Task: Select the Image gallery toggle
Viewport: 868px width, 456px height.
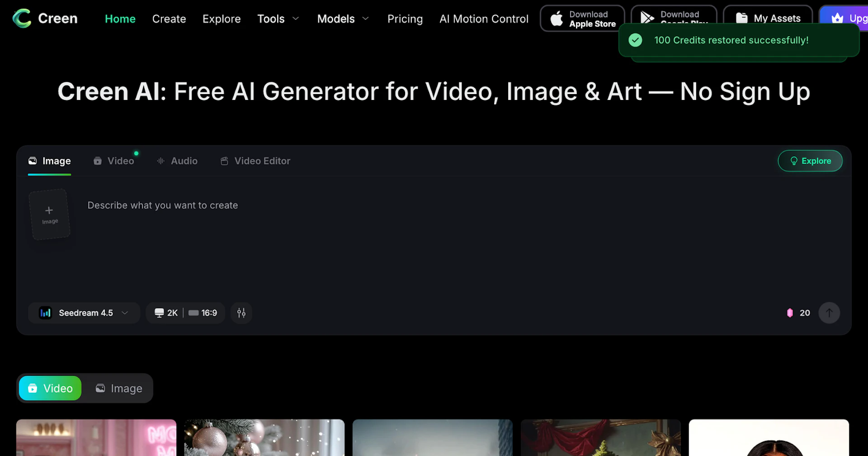Action: (x=119, y=388)
